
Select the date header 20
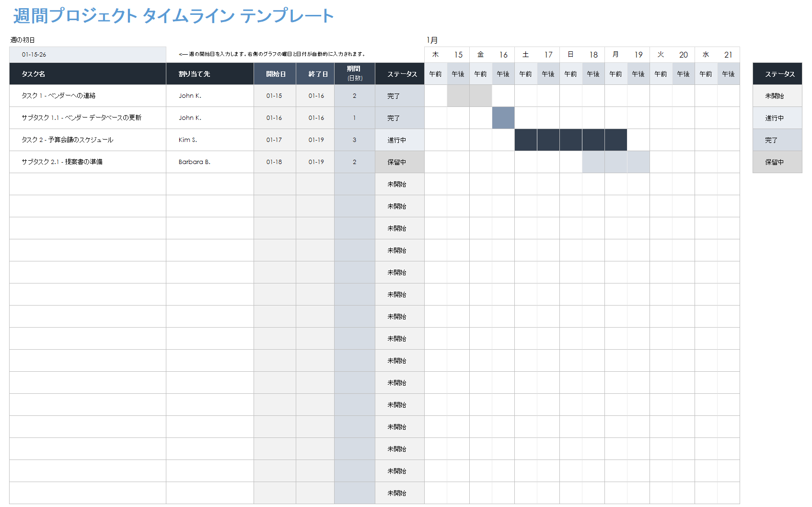click(x=684, y=55)
